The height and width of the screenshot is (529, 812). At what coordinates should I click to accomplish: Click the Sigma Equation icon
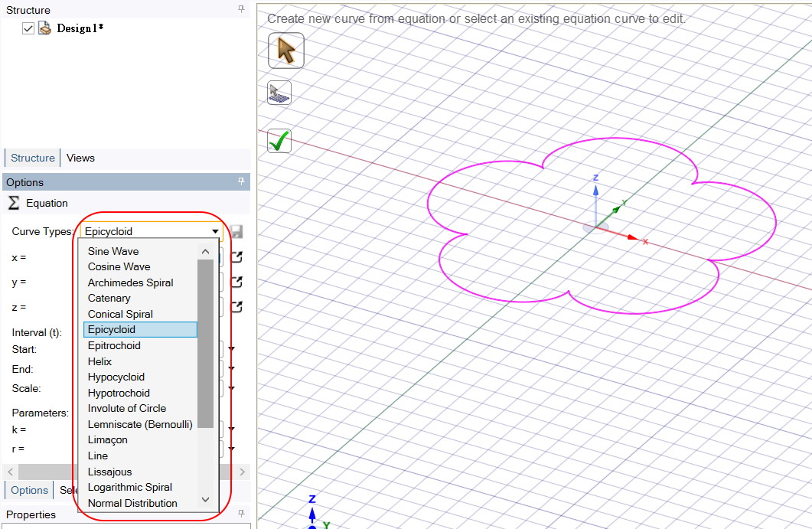pyautogui.click(x=14, y=203)
